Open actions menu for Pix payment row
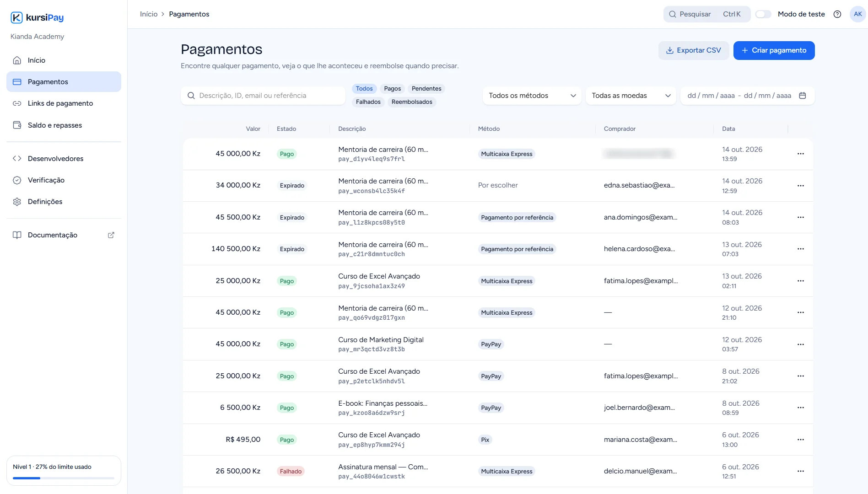868x494 pixels. pyautogui.click(x=800, y=440)
